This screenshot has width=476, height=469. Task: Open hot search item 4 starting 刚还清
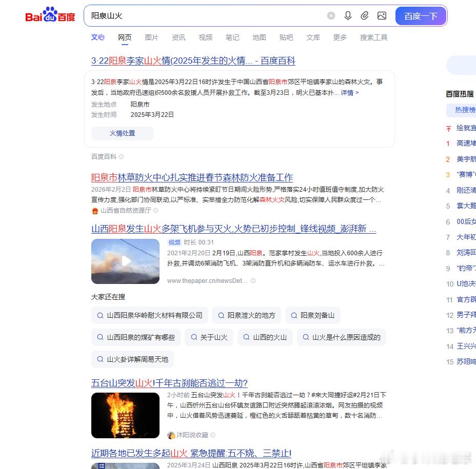coord(462,191)
